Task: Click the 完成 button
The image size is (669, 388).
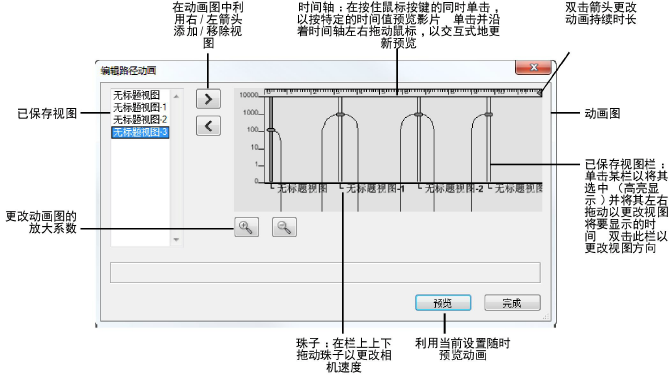Action: tap(512, 303)
